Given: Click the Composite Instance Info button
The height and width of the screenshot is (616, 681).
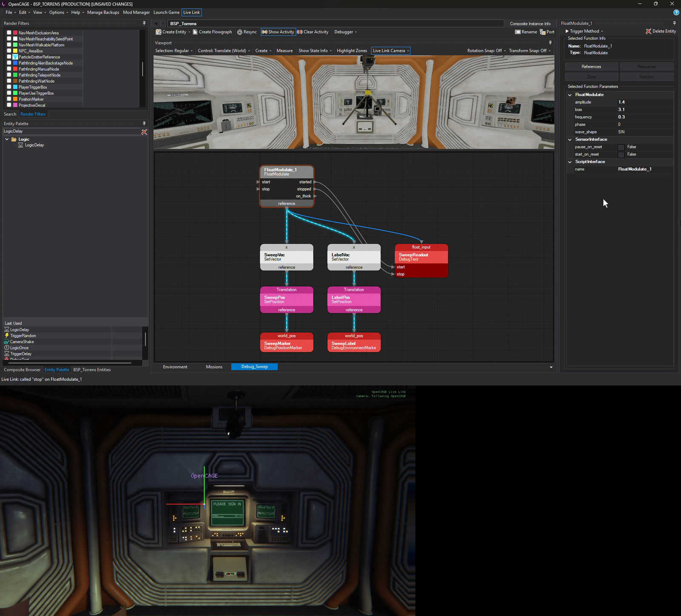Looking at the screenshot, I should [x=530, y=24].
